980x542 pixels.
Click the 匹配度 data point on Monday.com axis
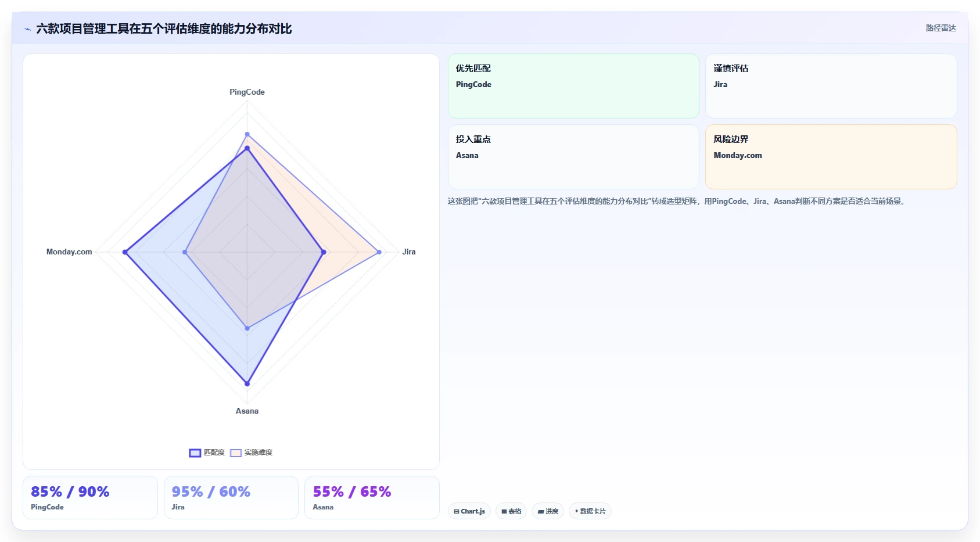point(125,252)
